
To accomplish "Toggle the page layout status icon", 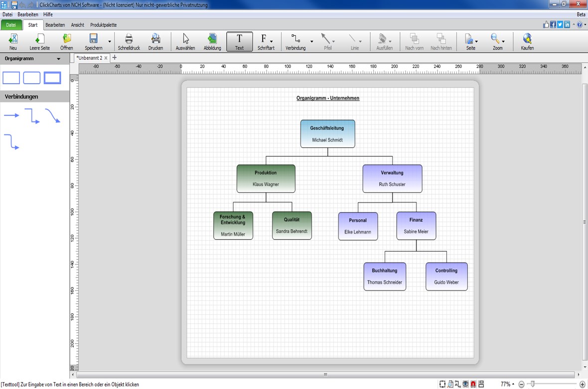I will tap(481, 384).
